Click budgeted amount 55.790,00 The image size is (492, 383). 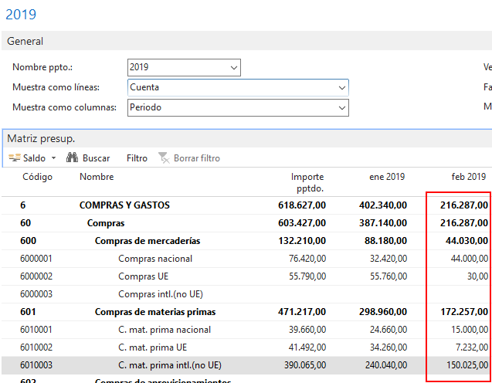click(x=307, y=276)
